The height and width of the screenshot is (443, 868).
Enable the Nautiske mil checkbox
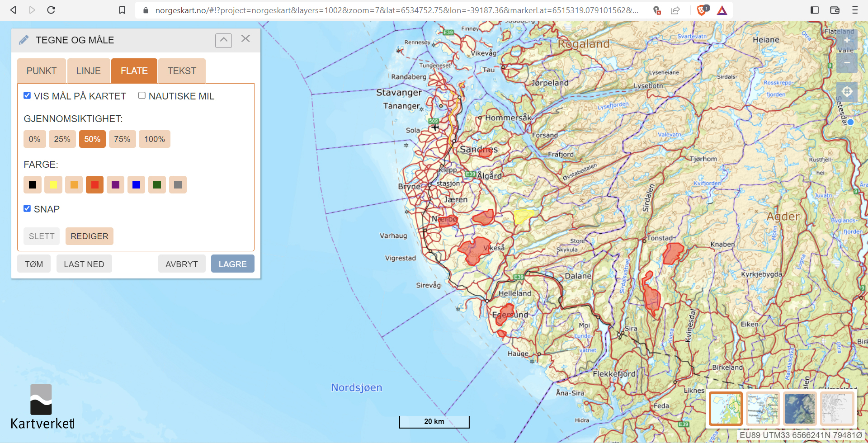coord(142,95)
